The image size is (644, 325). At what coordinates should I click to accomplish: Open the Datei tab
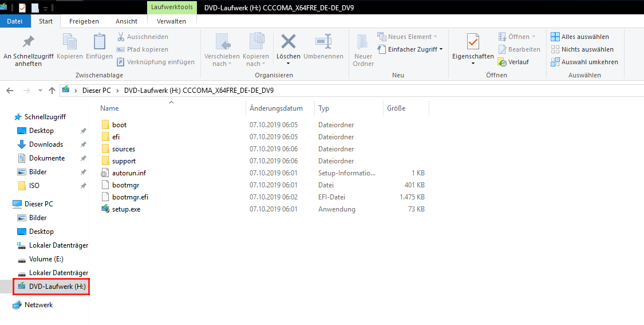click(15, 21)
